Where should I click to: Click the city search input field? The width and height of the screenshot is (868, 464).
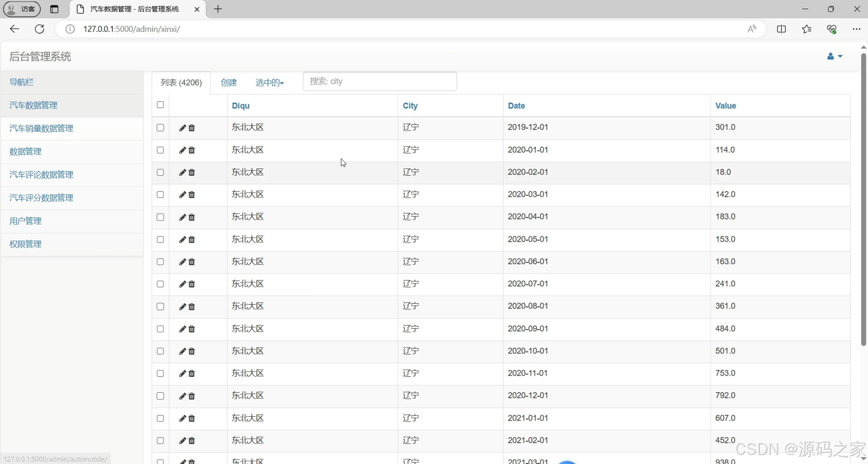379,81
